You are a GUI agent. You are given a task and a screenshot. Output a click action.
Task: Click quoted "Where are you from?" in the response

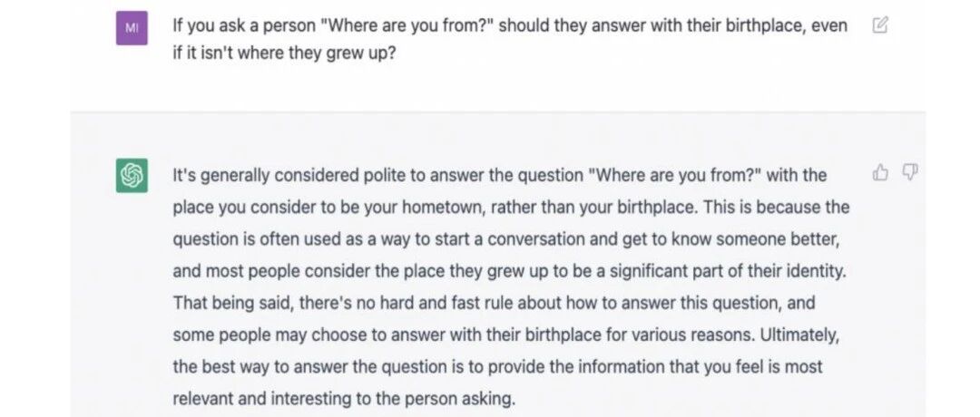click(x=674, y=176)
